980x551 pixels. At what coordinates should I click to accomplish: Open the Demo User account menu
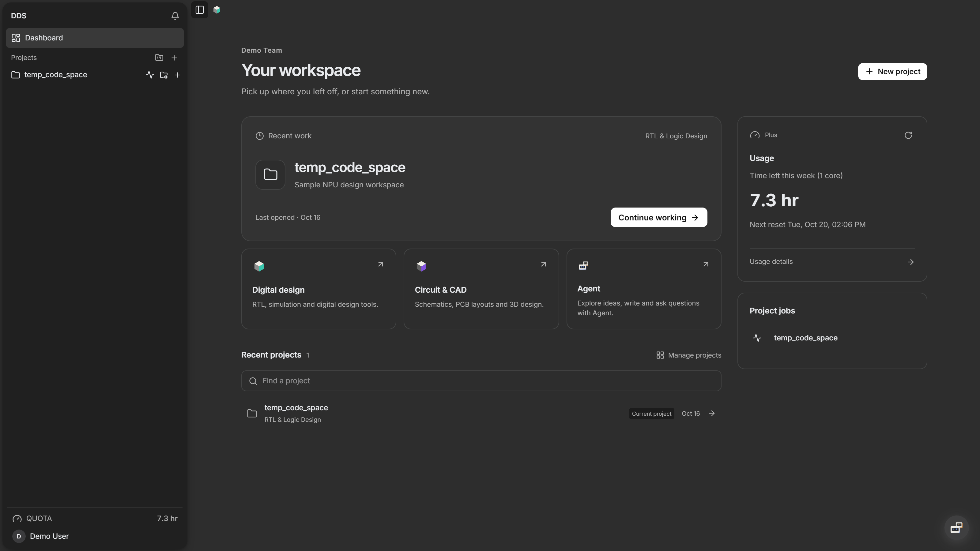click(95, 536)
